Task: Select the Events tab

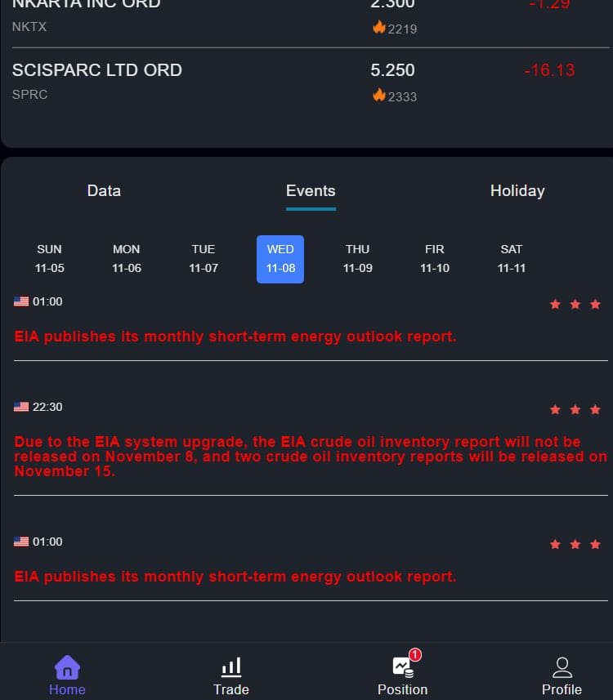Action: pyautogui.click(x=311, y=191)
